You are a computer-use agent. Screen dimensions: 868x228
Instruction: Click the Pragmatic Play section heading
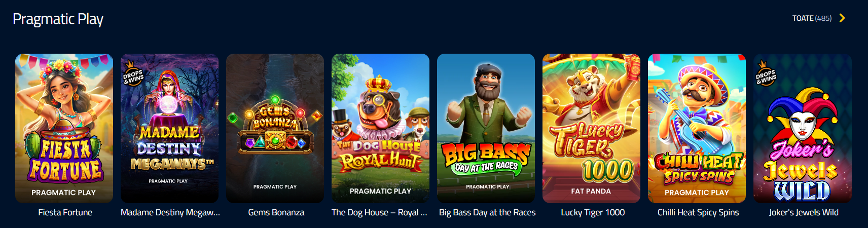58,19
